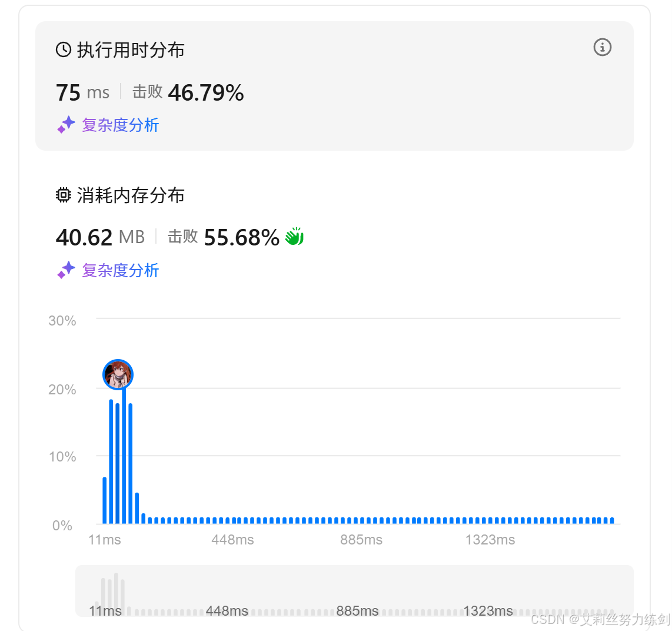Click the 55.68% memory beat percentage
672x631 pixels.
242,237
